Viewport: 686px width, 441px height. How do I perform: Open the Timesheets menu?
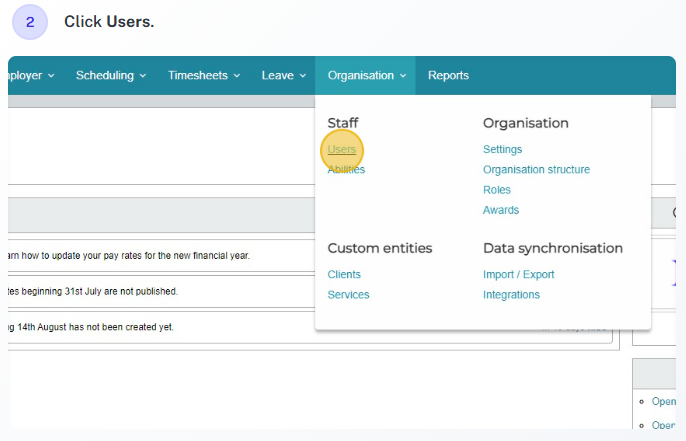204,75
